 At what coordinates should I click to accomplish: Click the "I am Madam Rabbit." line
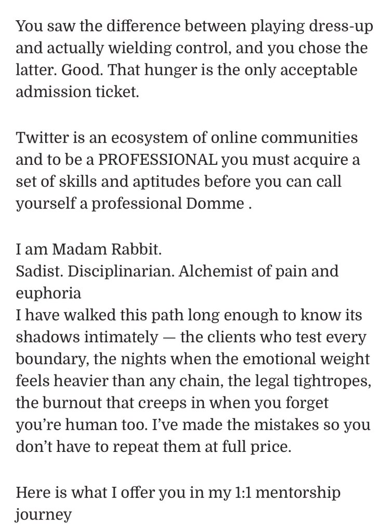pyautogui.click(x=89, y=249)
